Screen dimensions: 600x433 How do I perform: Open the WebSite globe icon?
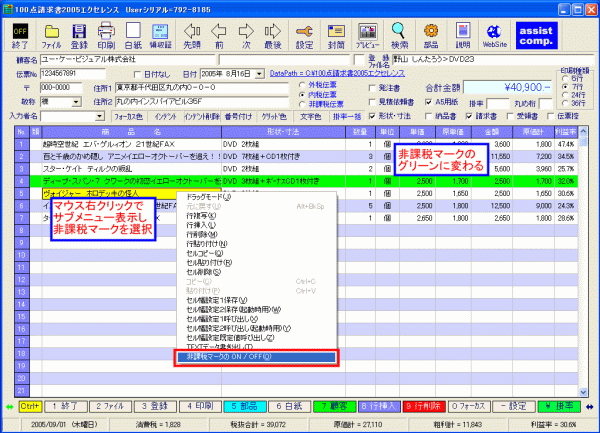tap(494, 36)
